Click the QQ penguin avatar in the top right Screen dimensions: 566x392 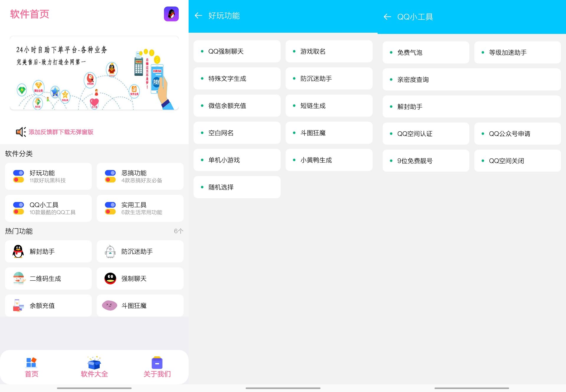pos(171,14)
